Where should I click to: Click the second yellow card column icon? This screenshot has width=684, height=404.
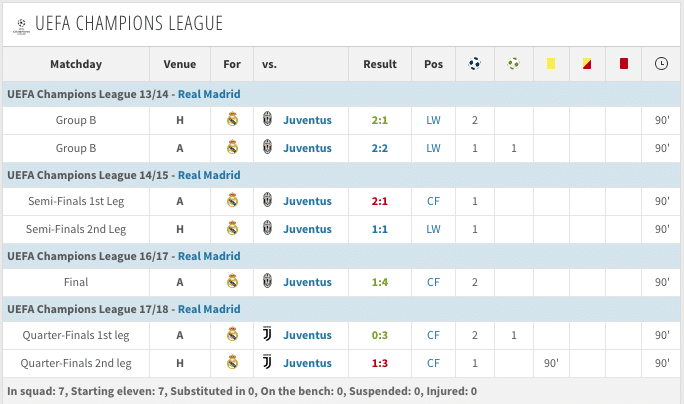click(x=587, y=64)
